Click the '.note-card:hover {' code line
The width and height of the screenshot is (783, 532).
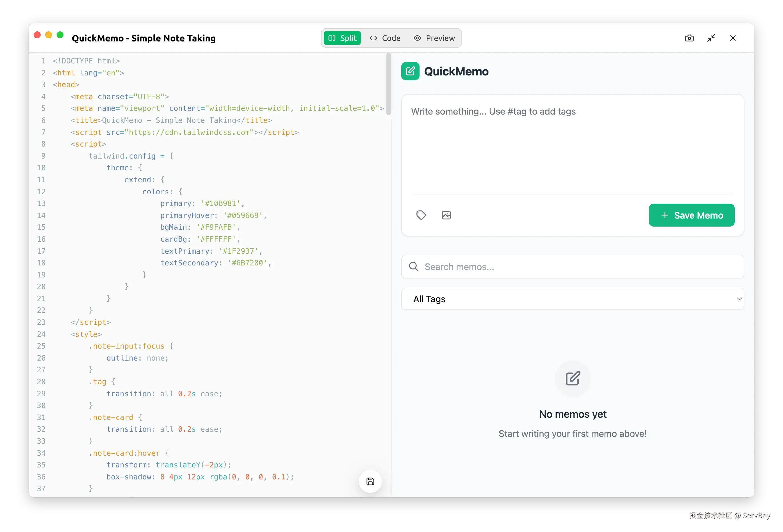click(x=129, y=453)
